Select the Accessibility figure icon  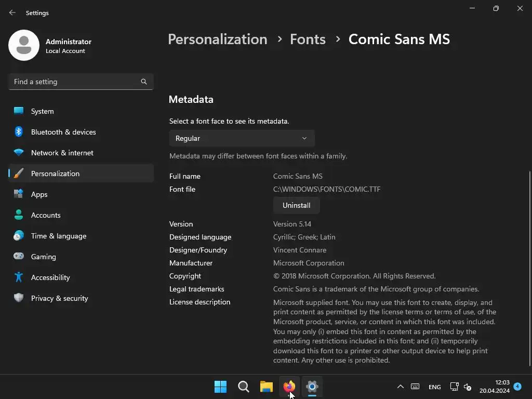pos(19,277)
